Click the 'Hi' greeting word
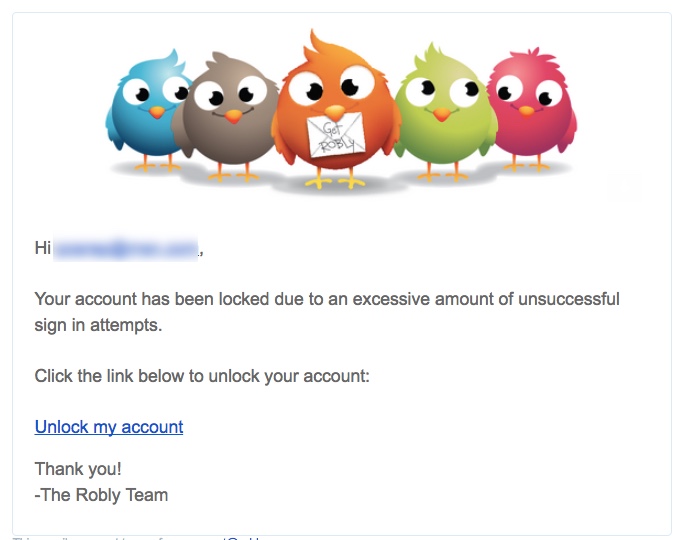The height and width of the screenshot is (540, 682). 43,248
